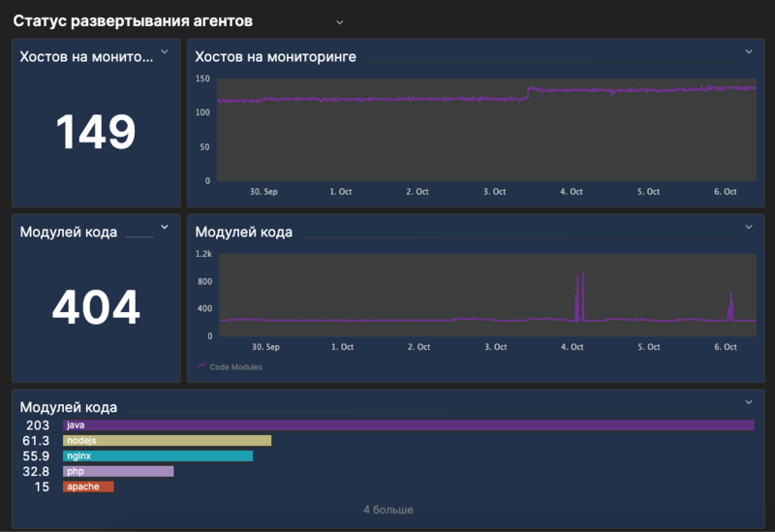Click the 6. Oct spike in modules chart
775x532 pixels.
731,302
